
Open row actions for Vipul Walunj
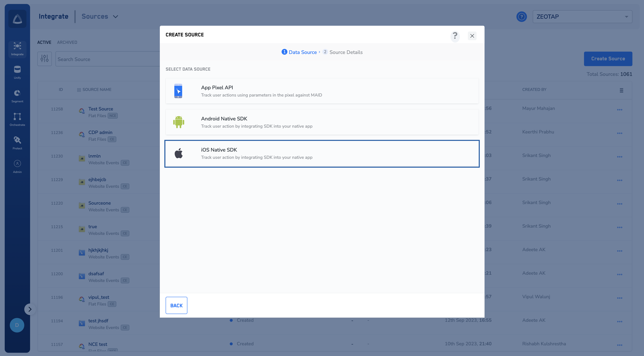pyautogui.click(x=620, y=298)
